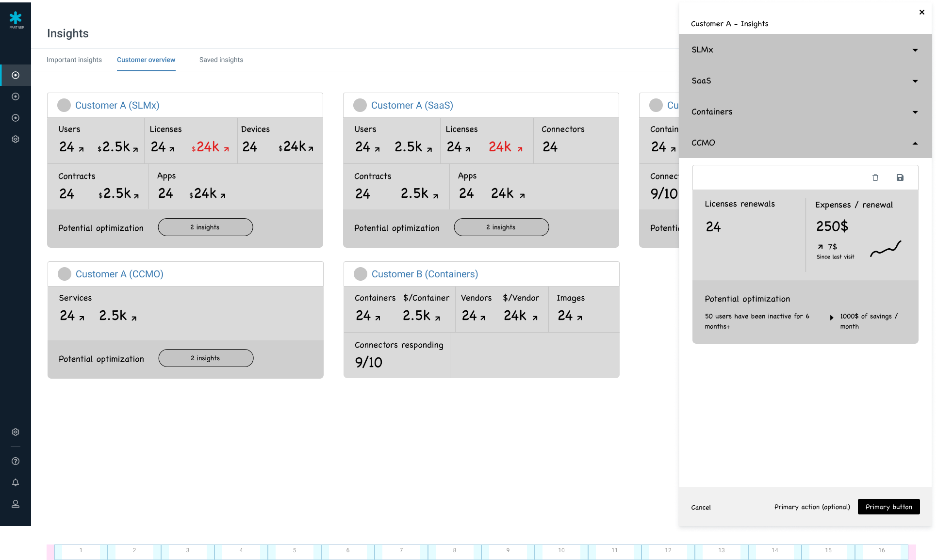Click the avatar circle of Customer A (SaaS)
The image size is (937, 560).
360,105
